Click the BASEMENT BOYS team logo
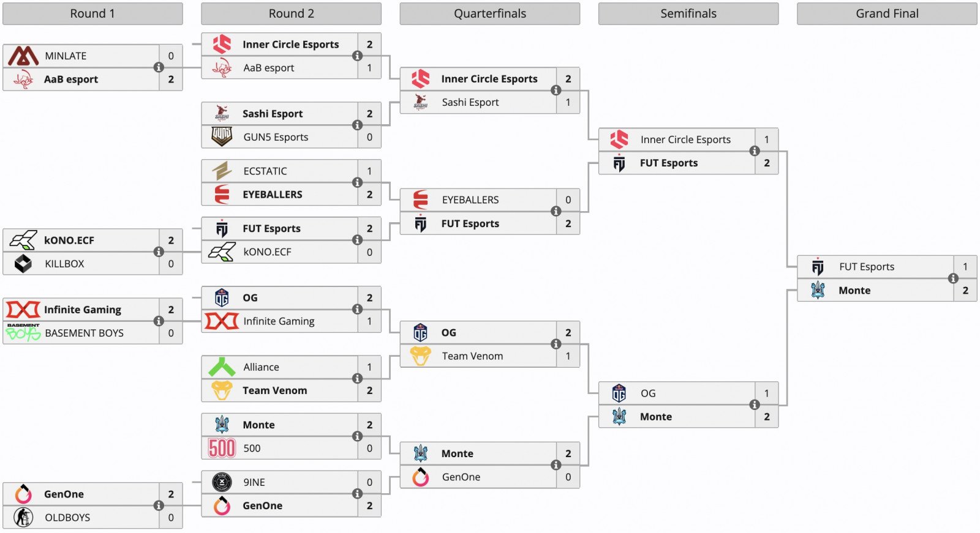Viewport: 980px width, 533px height. coord(23,333)
